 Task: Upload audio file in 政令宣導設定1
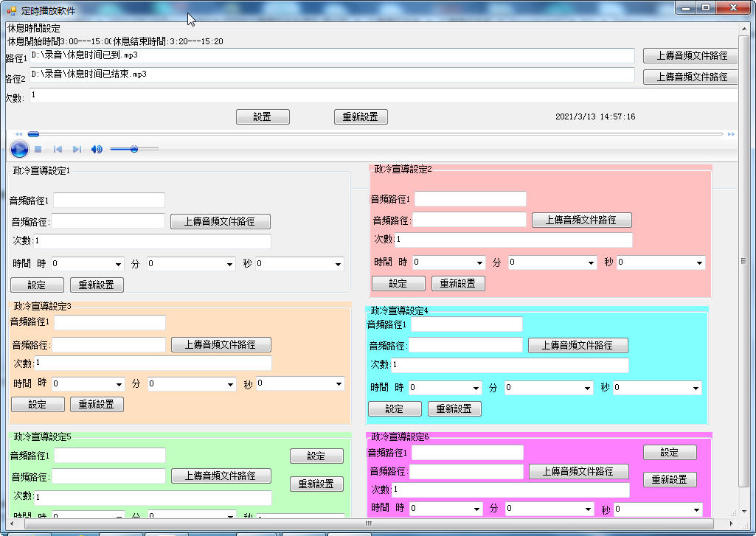221,222
